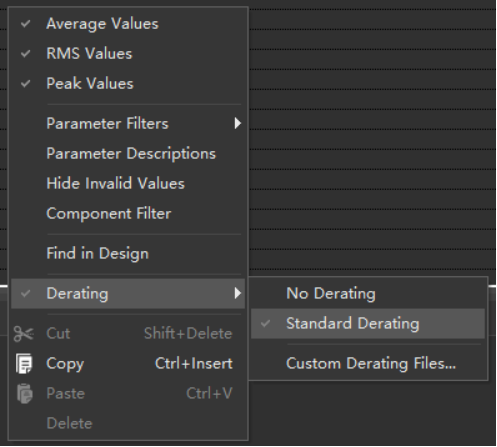Toggle the Average Values checkmark

[26, 24]
